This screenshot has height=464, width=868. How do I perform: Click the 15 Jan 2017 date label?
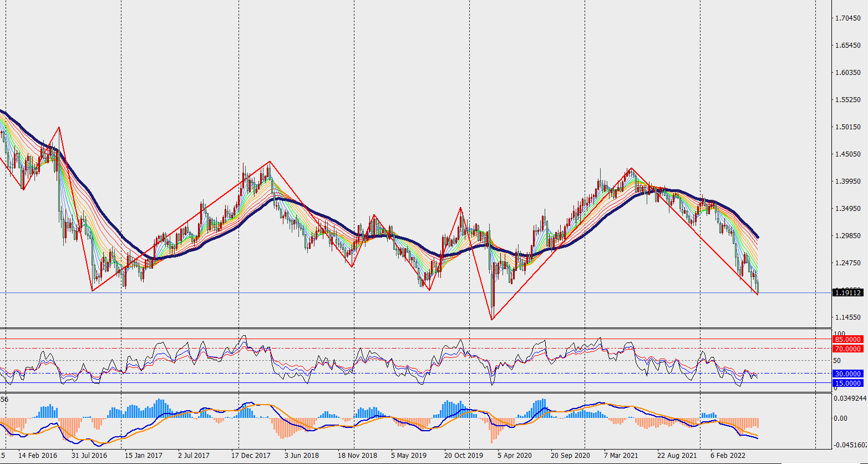point(144,455)
